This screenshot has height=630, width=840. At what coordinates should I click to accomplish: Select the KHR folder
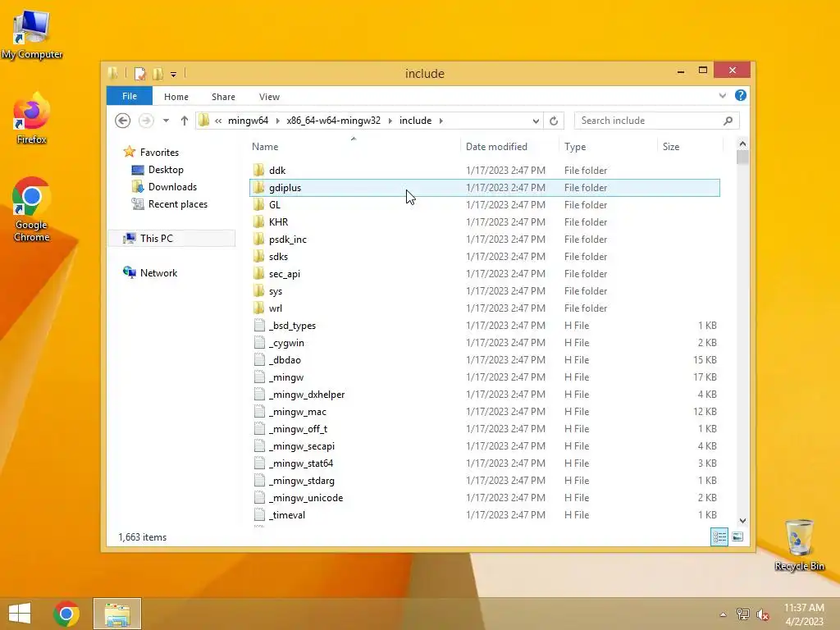click(484, 221)
